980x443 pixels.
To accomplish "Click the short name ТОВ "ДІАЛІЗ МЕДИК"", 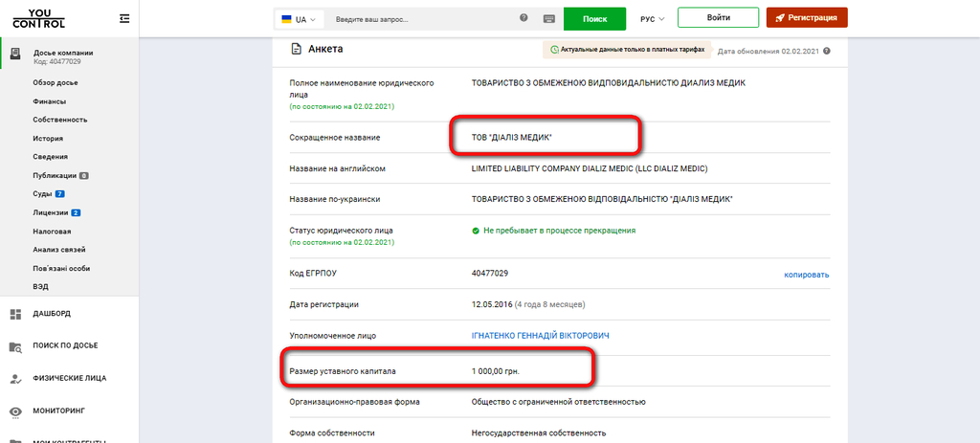I will 512,136.
